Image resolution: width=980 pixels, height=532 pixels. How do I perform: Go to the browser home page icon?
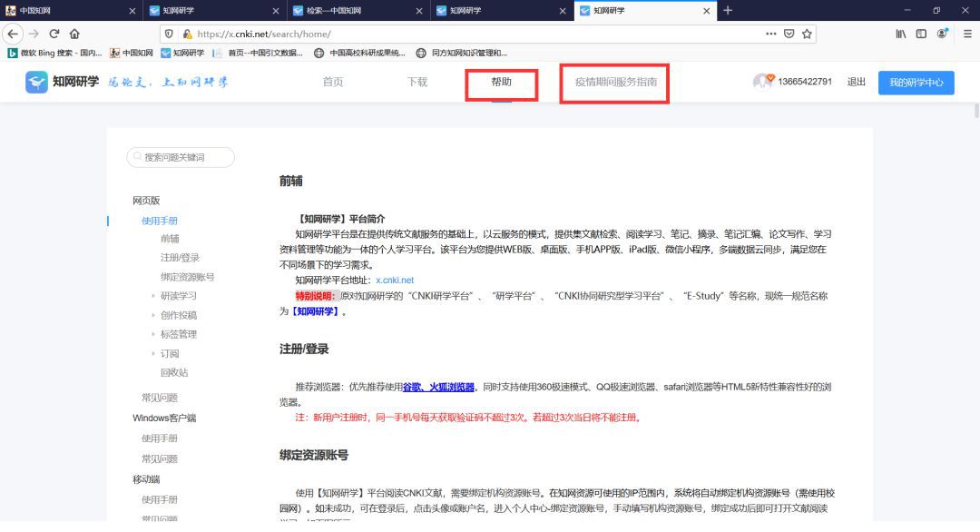click(74, 34)
